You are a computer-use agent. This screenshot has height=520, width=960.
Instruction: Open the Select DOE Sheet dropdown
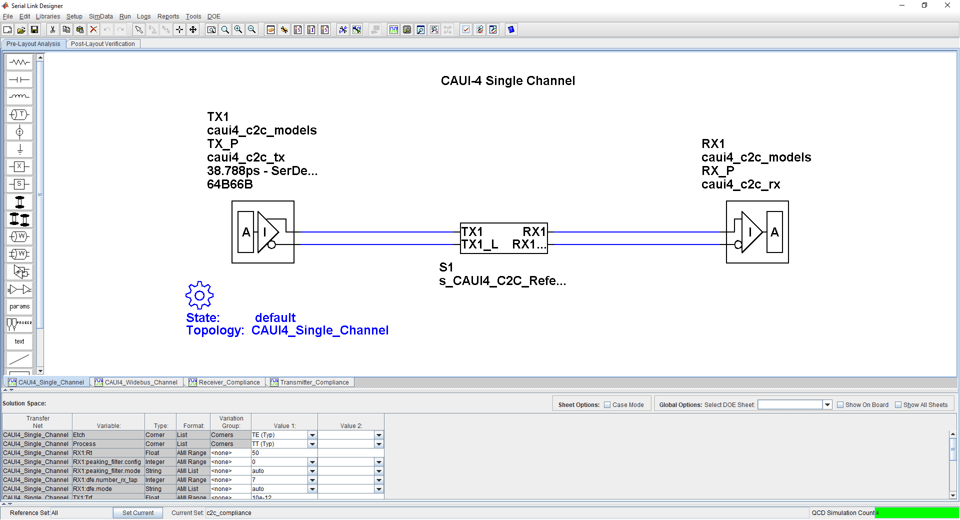coord(827,405)
